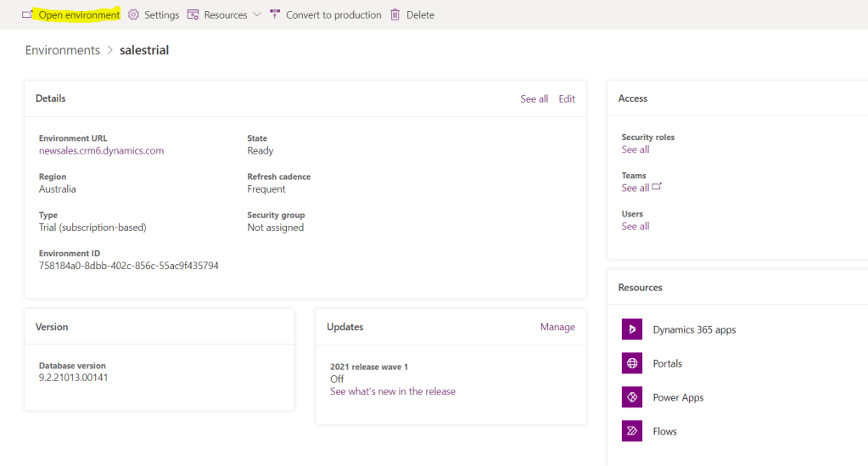Open the Teams See all link
This screenshot has height=466, width=868.
635,188
